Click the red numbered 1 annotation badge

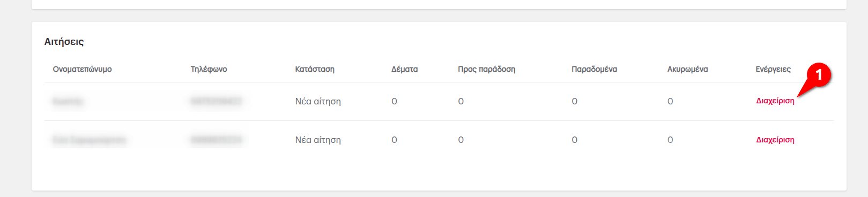(x=818, y=74)
